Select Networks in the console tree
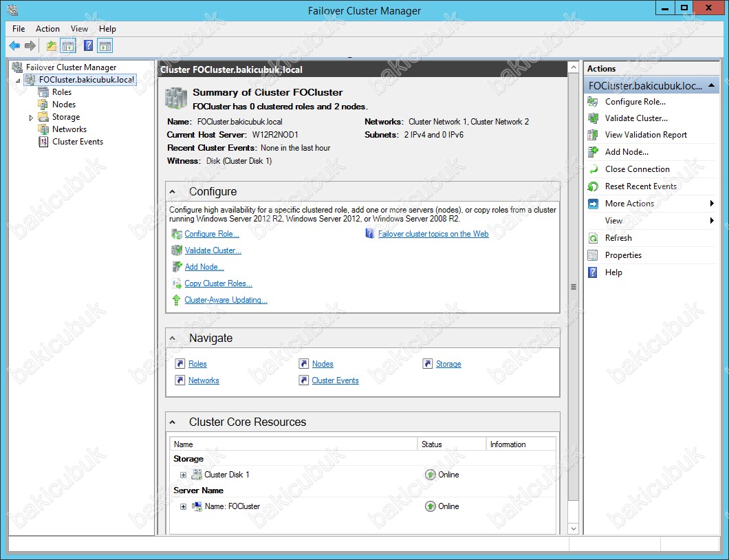729x560 pixels. [x=69, y=129]
